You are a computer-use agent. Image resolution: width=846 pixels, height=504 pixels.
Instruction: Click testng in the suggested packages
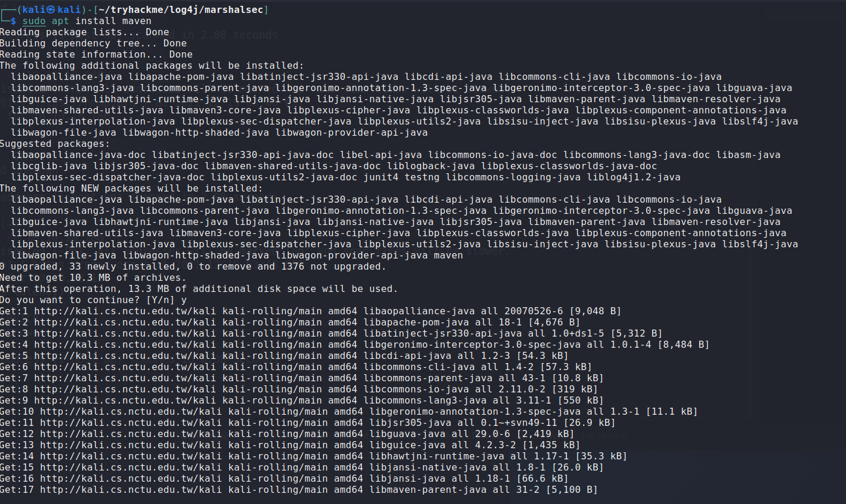point(422,177)
